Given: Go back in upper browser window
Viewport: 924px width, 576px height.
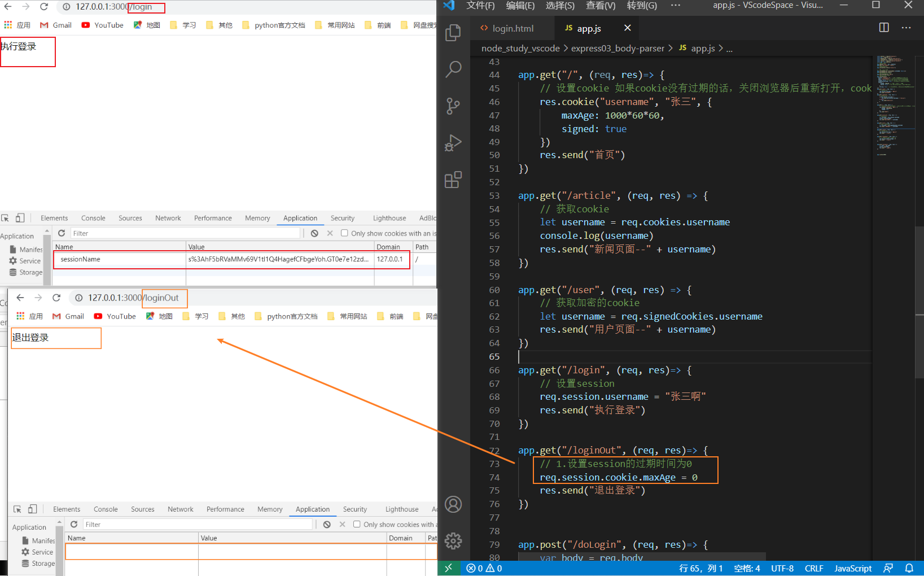Looking at the screenshot, I should pyautogui.click(x=8, y=7).
